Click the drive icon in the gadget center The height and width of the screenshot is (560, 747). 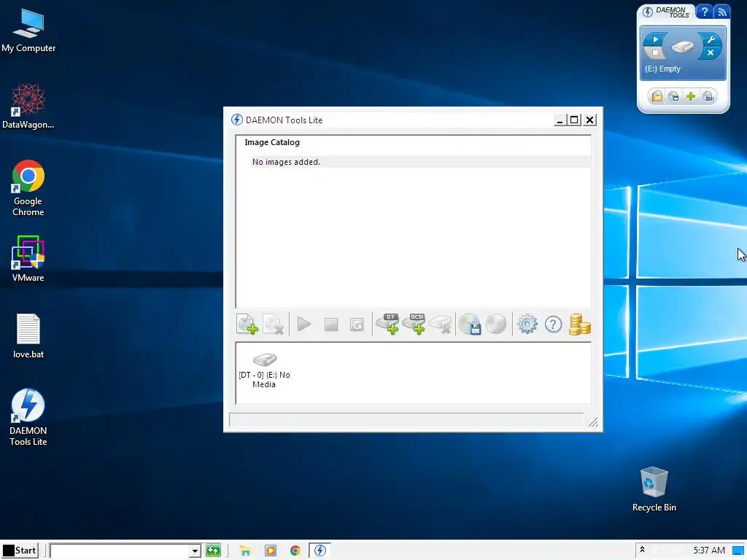click(682, 47)
